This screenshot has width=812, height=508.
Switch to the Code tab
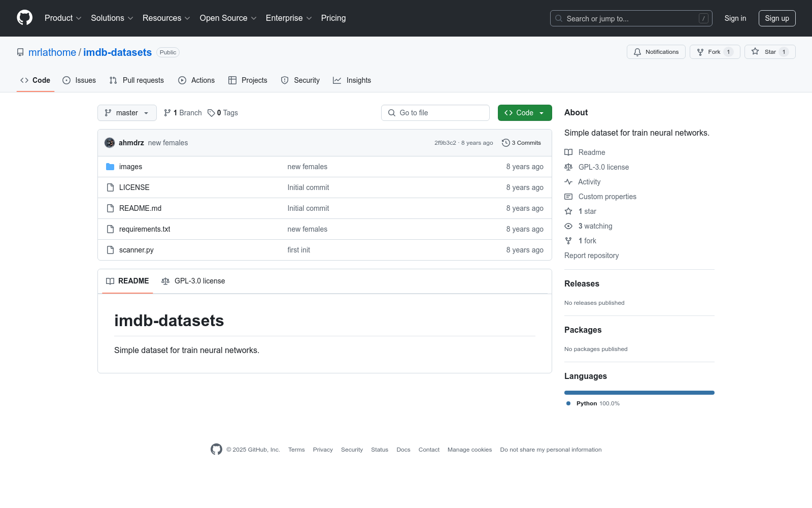point(36,80)
